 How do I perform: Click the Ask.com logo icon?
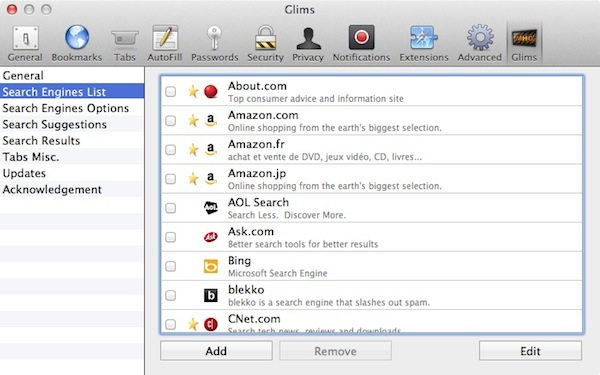[x=211, y=237]
